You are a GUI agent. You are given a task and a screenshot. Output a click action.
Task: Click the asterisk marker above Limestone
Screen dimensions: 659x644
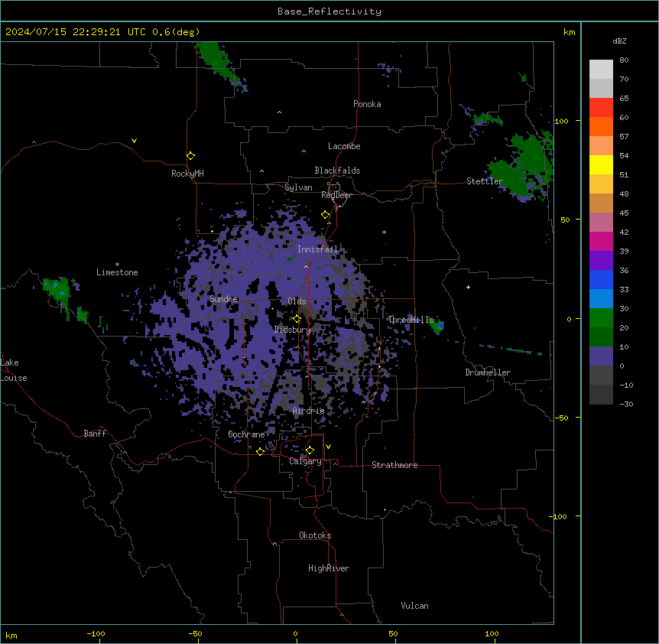tap(117, 265)
